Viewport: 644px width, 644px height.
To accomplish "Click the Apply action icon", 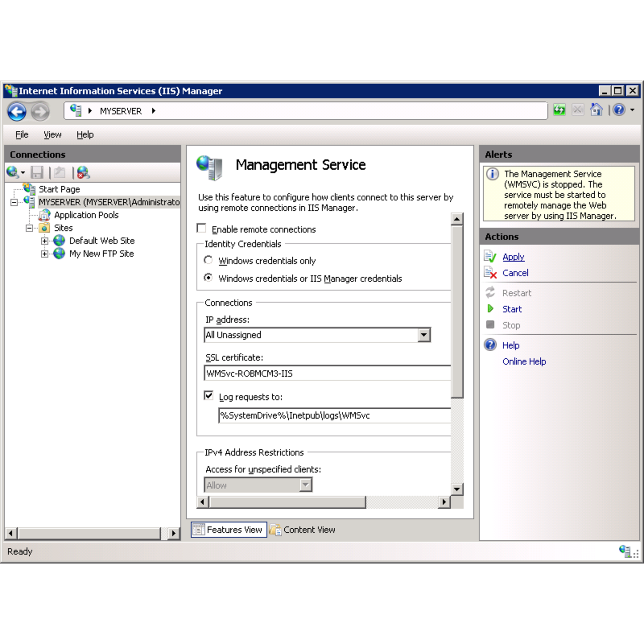I will 490,257.
